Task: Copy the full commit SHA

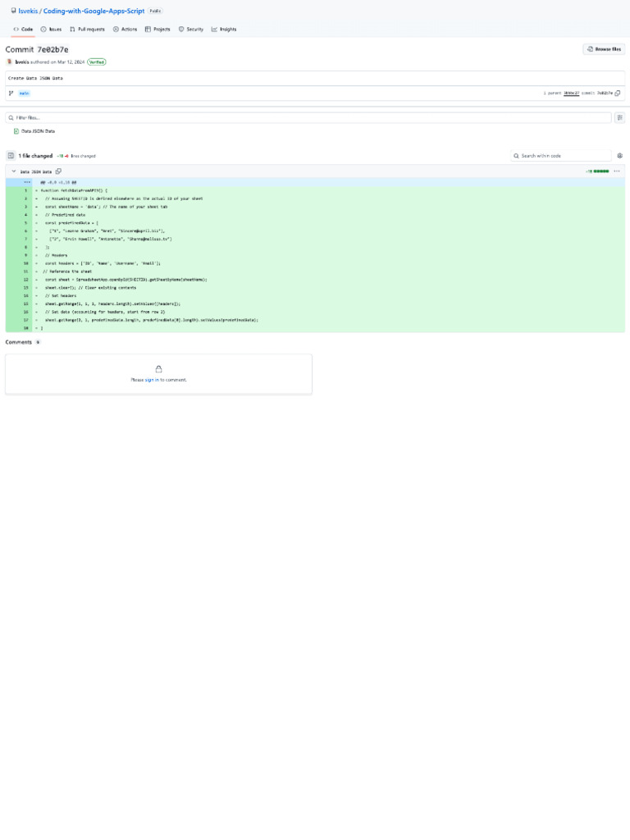Action: pos(618,94)
